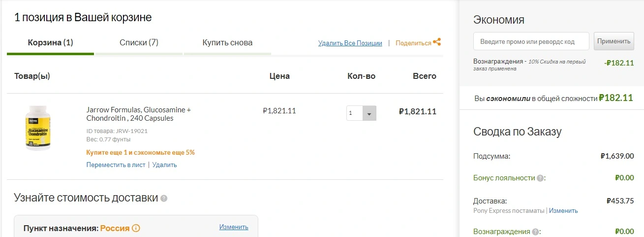The width and height of the screenshot is (644, 237).
Task: Open the quantity dropdown arrow
Action: click(369, 113)
